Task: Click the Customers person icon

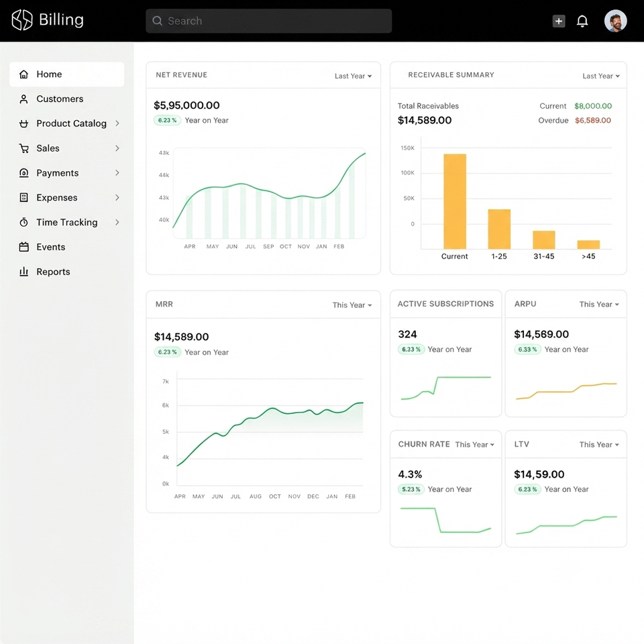Action: 24,99
